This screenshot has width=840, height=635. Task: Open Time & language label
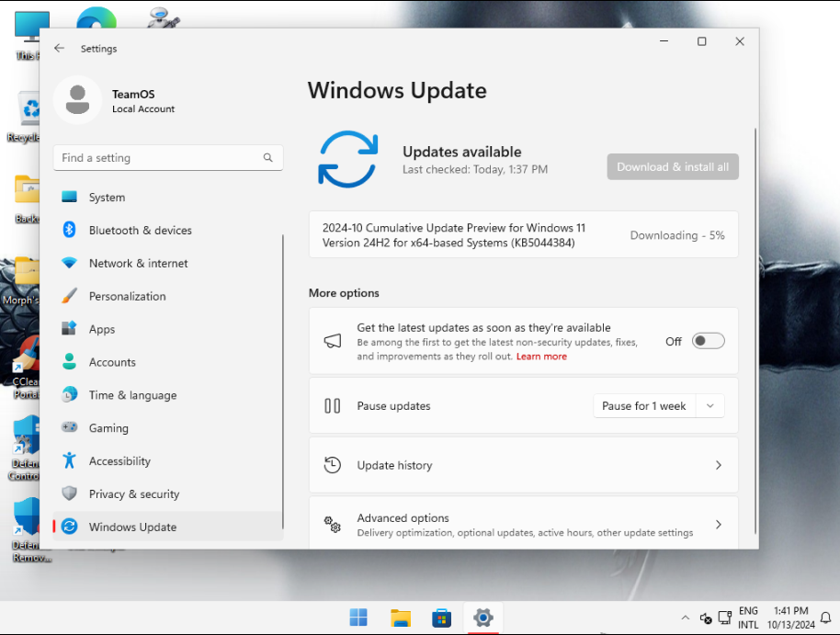tap(133, 395)
